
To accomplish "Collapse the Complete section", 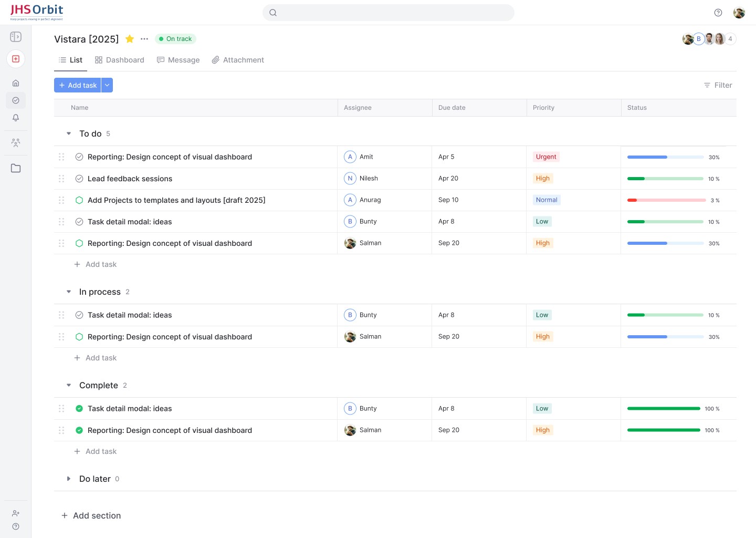I will [69, 385].
